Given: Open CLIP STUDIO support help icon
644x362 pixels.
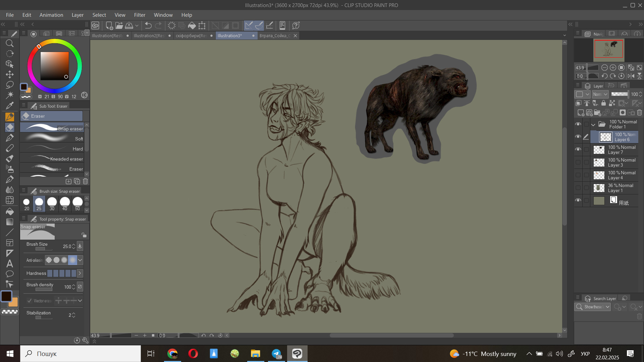Looking at the screenshot, I should (x=296, y=25).
